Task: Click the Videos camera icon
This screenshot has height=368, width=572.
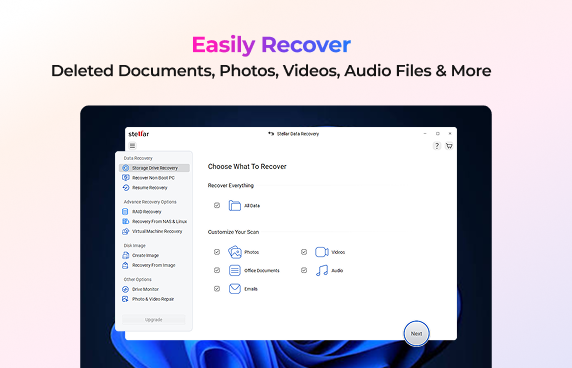Action: pyautogui.click(x=322, y=252)
